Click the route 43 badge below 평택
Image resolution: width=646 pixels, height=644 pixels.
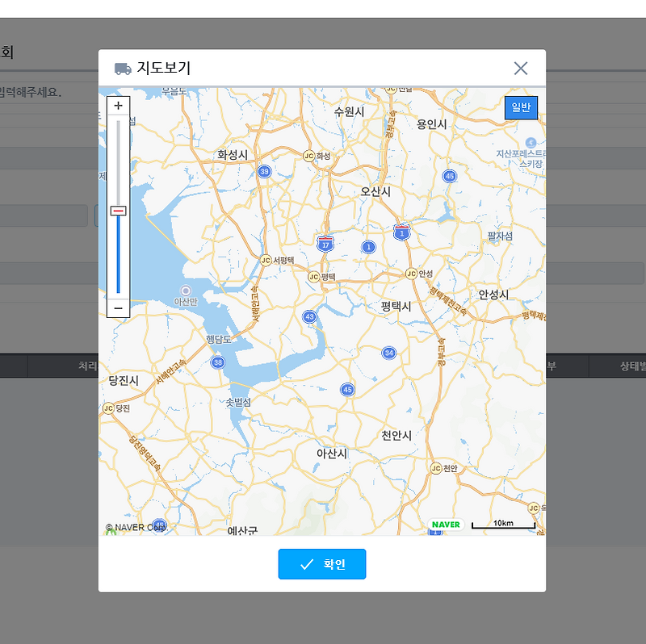(310, 317)
